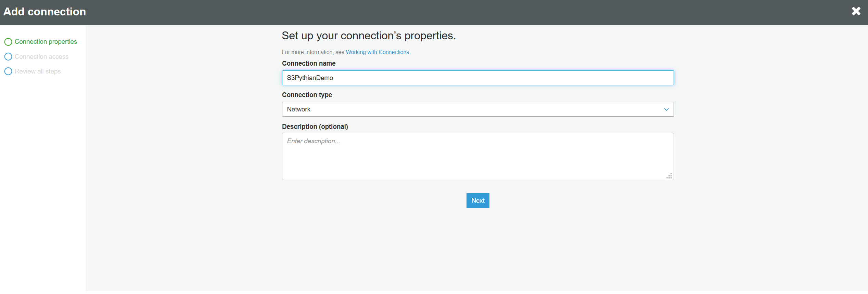The height and width of the screenshot is (294, 868).
Task: Click the Connection name label
Action: point(308,64)
